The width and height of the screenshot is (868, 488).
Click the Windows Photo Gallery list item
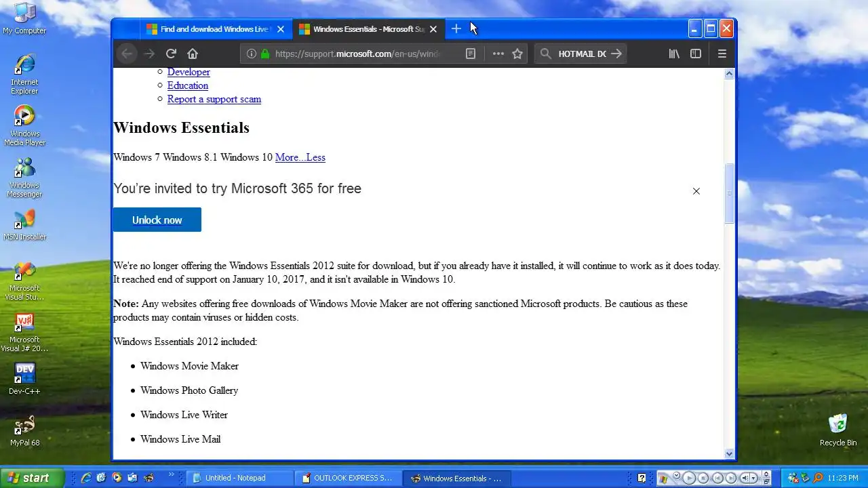tap(189, 390)
